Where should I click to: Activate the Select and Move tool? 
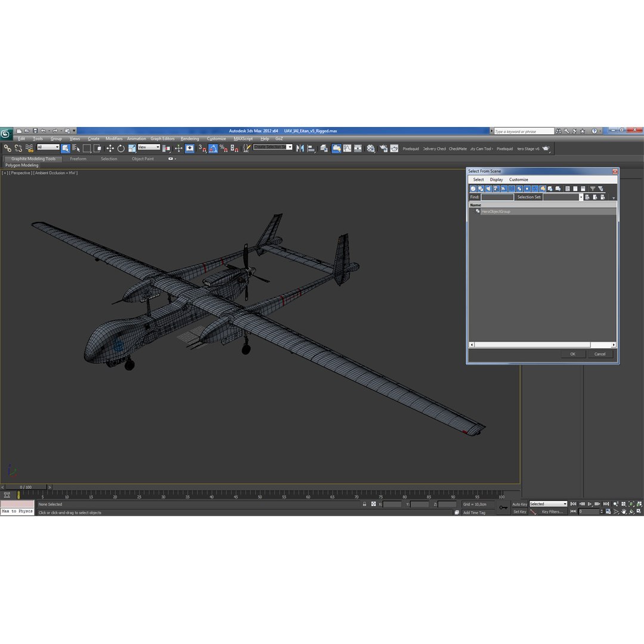click(x=110, y=148)
